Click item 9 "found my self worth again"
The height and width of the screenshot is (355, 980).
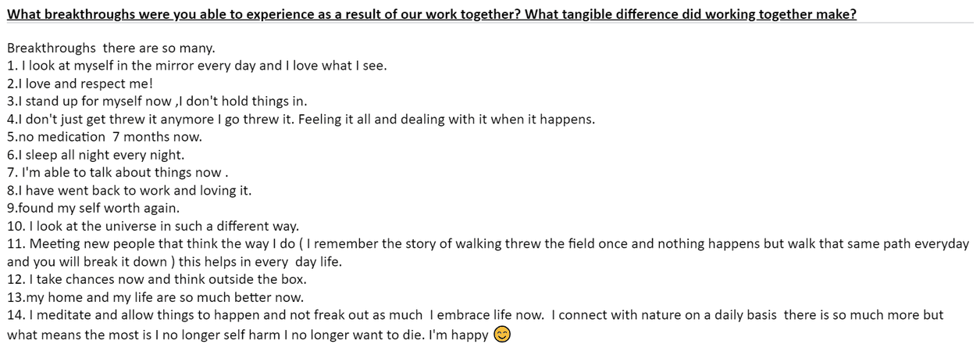[94, 209]
